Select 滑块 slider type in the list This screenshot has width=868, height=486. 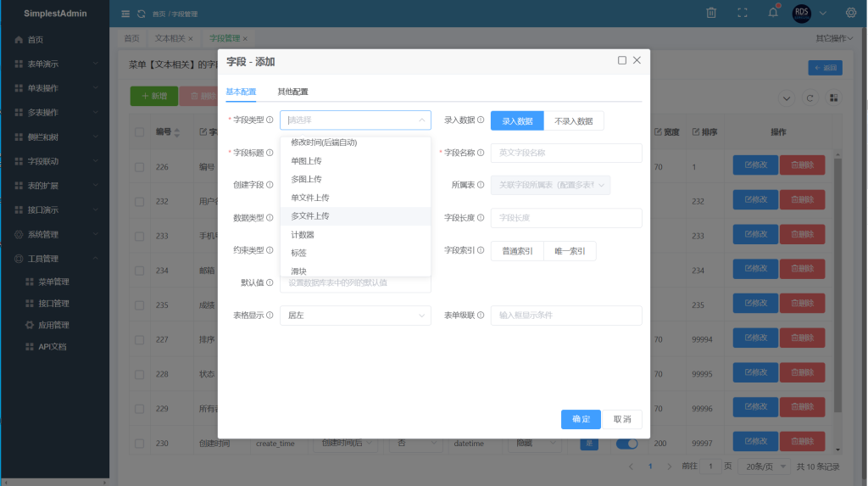pos(299,271)
